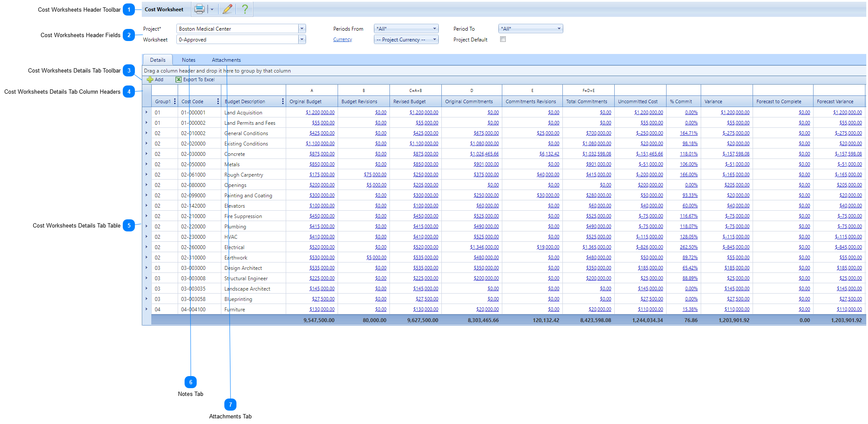This screenshot has width=868, height=424.
Task: Select cost code 02-142000 cell
Action: tap(199, 206)
